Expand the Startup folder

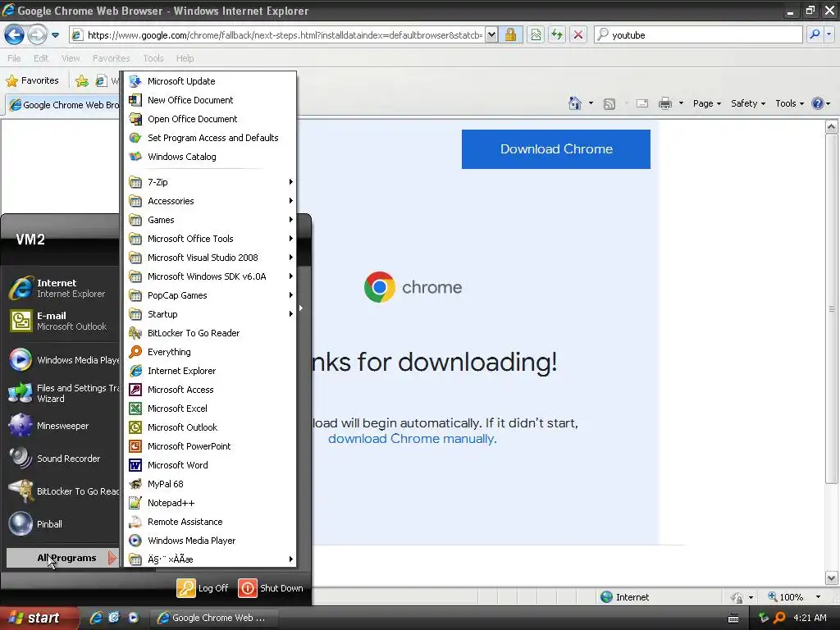210,314
